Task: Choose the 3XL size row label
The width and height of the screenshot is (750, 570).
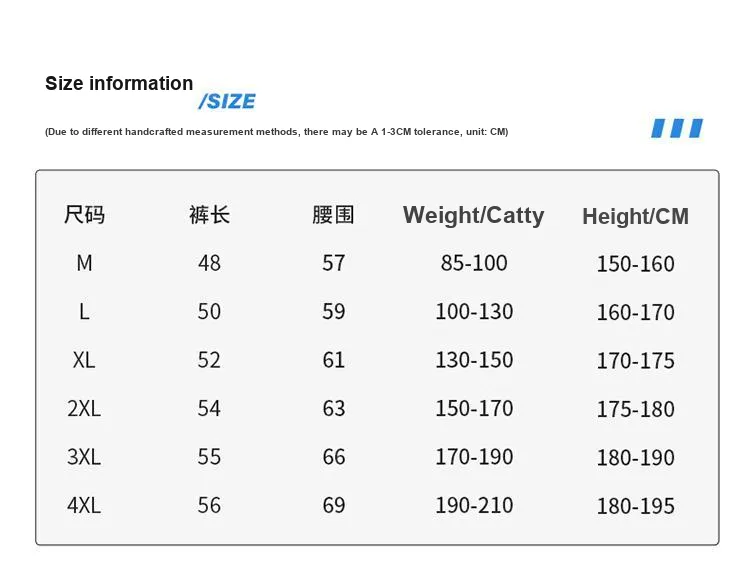Action: (84, 457)
